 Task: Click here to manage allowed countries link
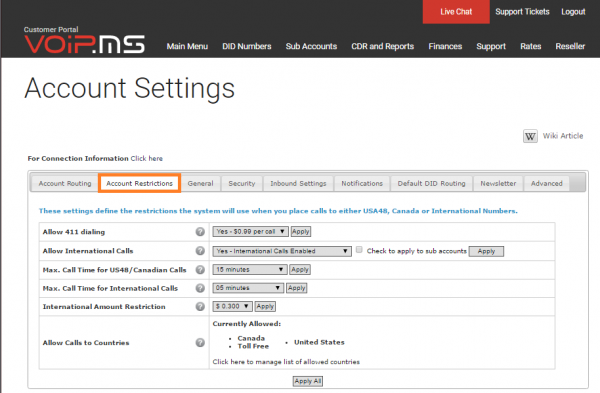286,362
